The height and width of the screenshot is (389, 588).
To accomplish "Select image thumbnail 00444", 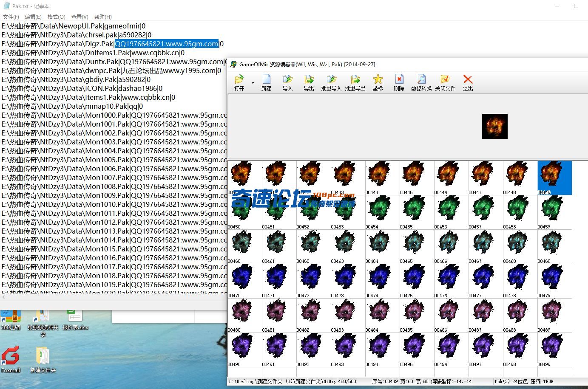I will click(382, 178).
